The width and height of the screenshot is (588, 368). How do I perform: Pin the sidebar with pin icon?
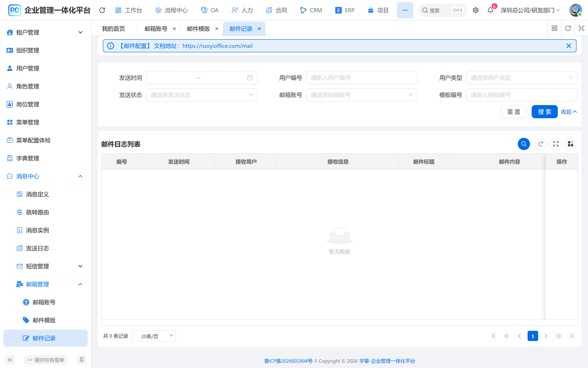pyautogui.click(x=82, y=360)
